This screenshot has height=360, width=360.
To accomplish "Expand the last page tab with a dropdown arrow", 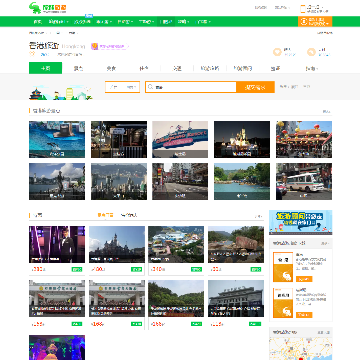I will pyautogui.click(x=311, y=68).
